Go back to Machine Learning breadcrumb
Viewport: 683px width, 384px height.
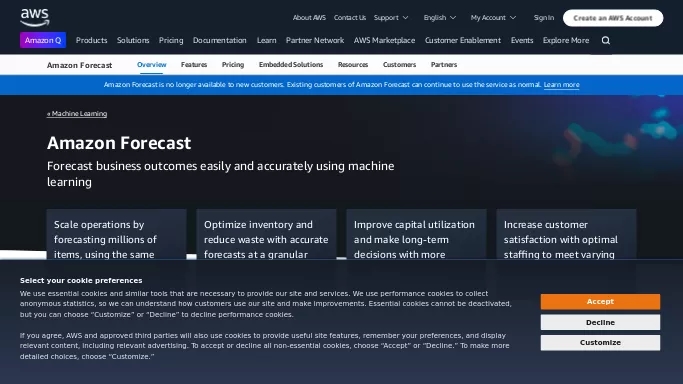pos(77,114)
